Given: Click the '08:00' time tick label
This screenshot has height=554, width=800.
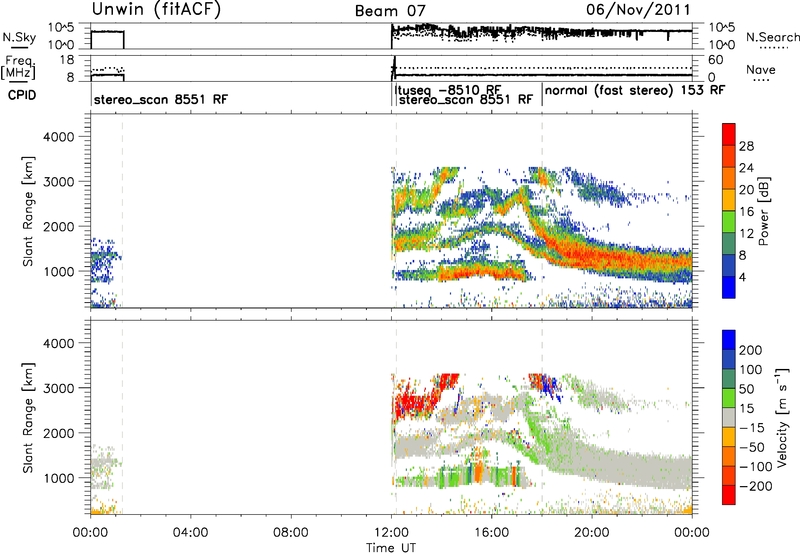Looking at the screenshot, I should 291,533.
